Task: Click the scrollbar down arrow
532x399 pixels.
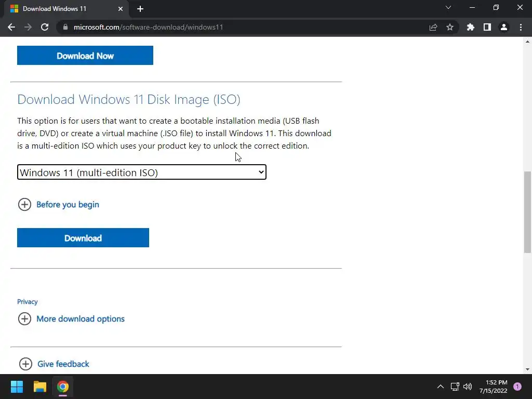Action: pos(528,369)
